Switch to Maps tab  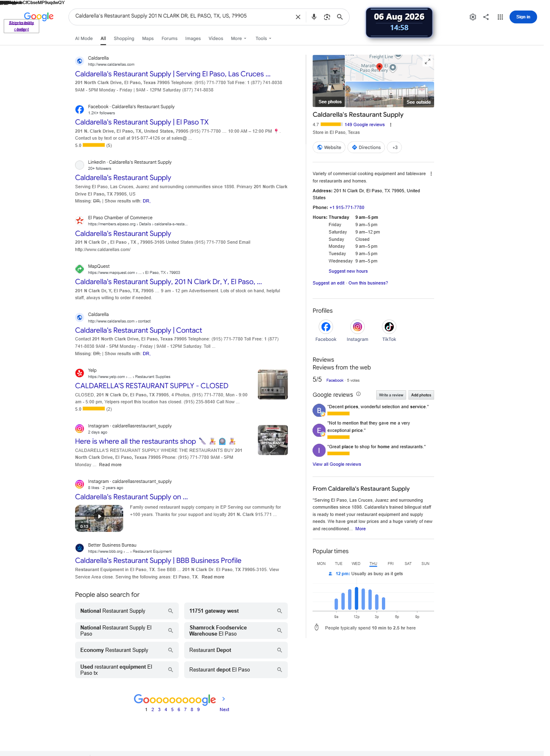coord(148,39)
